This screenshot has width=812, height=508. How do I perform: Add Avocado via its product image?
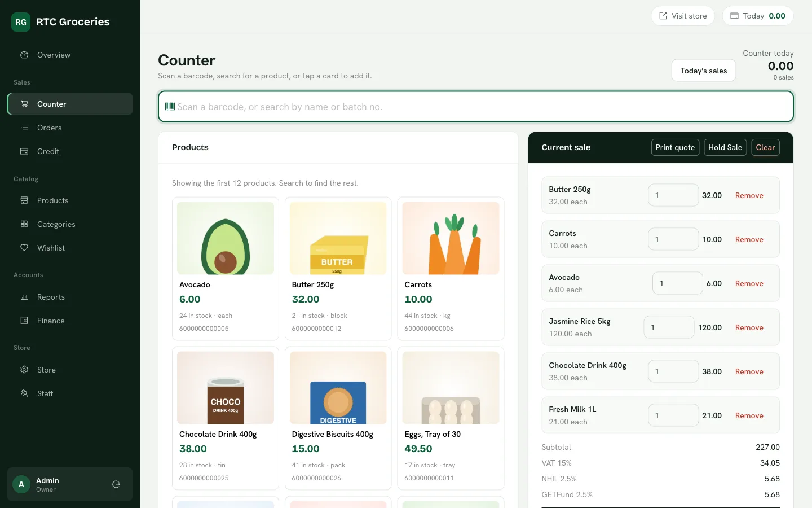pos(226,238)
